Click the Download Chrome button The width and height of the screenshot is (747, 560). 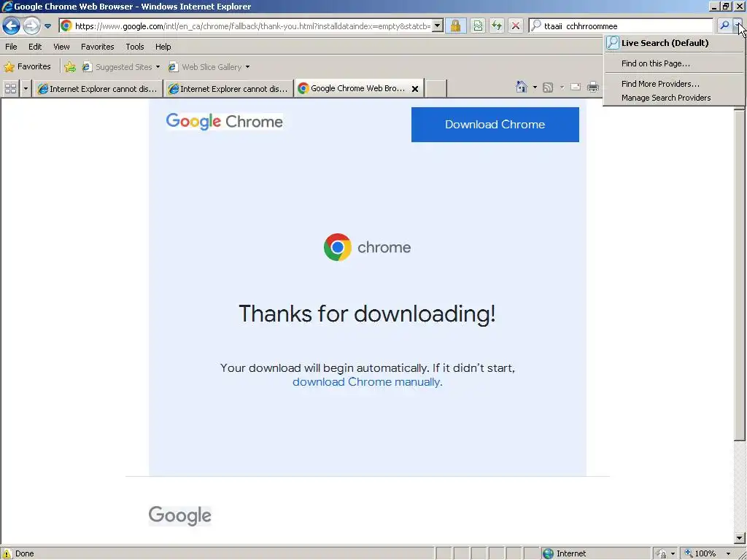pos(495,124)
